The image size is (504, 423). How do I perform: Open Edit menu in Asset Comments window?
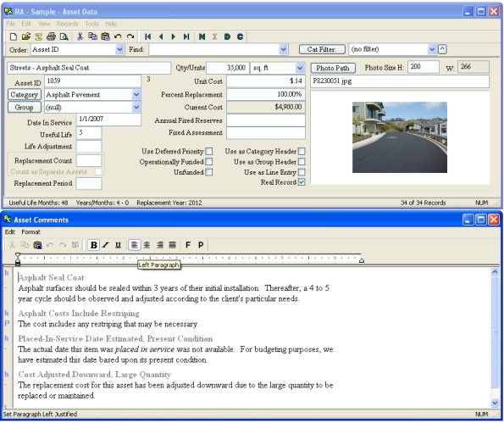tap(10, 232)
